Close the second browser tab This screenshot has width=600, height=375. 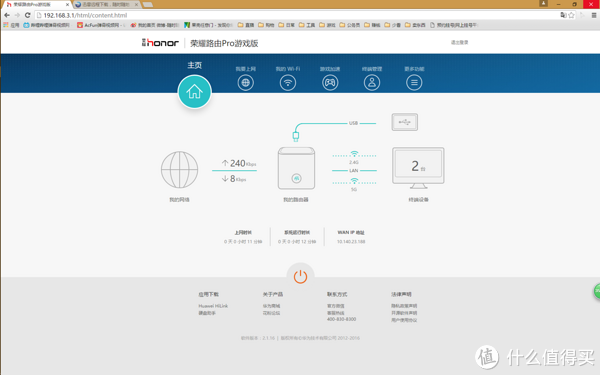[x=136, y=5]
